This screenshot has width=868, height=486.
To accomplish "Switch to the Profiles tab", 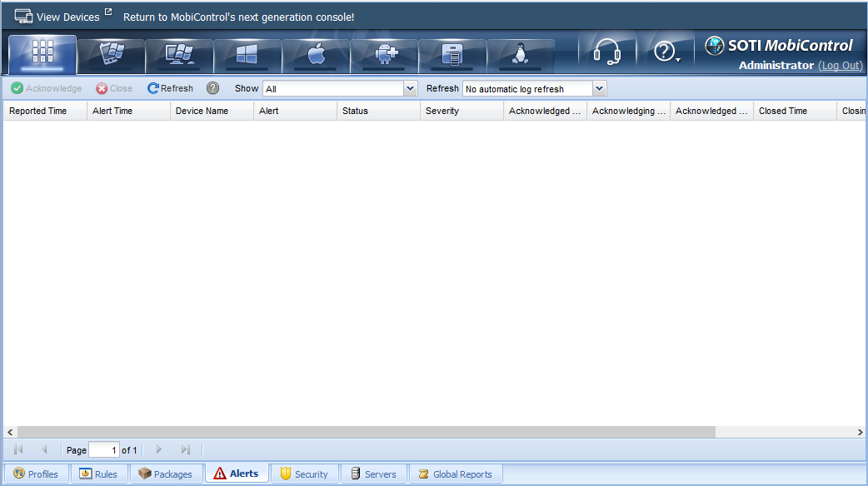I will pos(36,474).
